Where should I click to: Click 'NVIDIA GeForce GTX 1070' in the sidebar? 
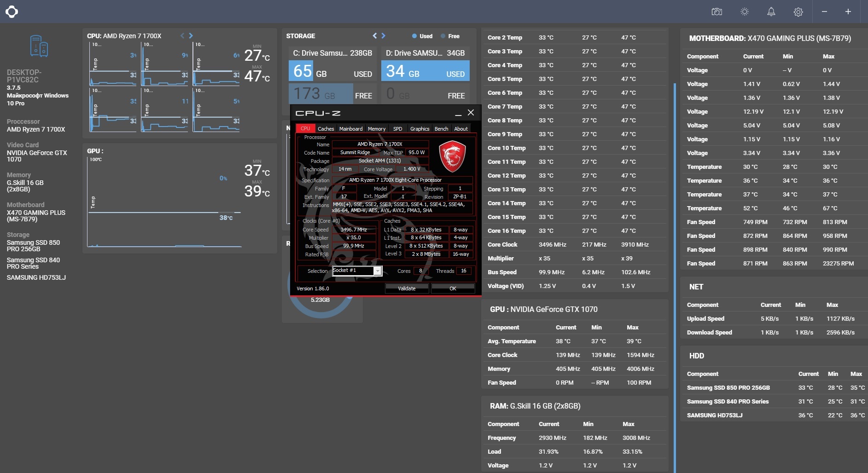coord(37,156)
